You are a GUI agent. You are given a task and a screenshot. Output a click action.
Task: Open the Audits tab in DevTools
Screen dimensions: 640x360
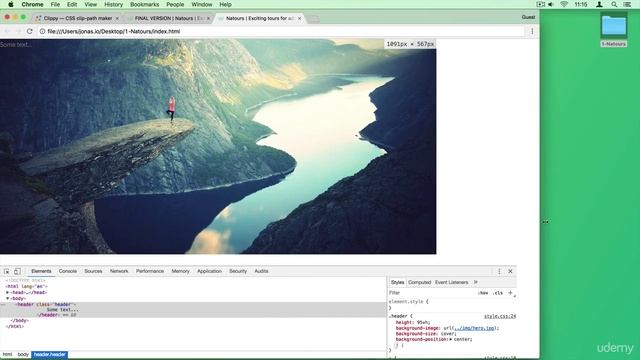pos(261,271)
